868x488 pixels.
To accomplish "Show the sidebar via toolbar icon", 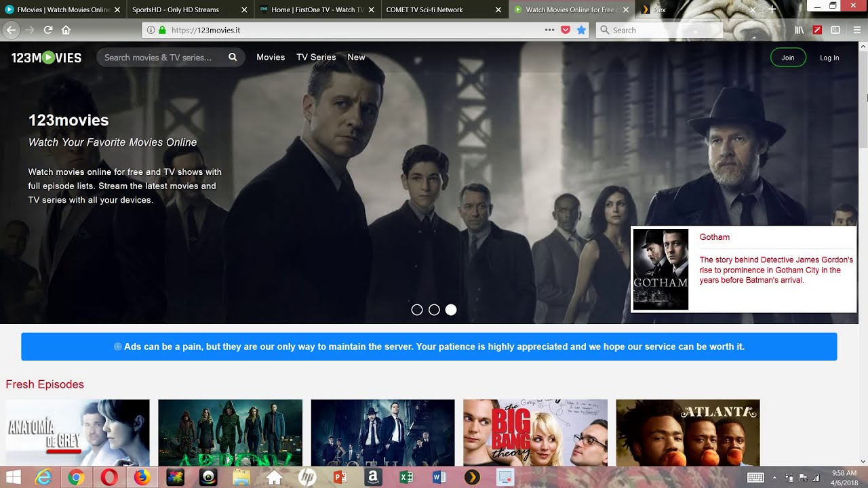I will (x=835, y=30).
